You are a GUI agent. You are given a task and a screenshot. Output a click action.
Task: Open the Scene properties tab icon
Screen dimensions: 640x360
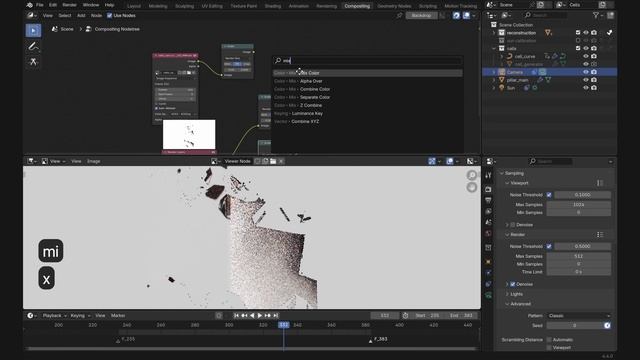click(489, 222)
